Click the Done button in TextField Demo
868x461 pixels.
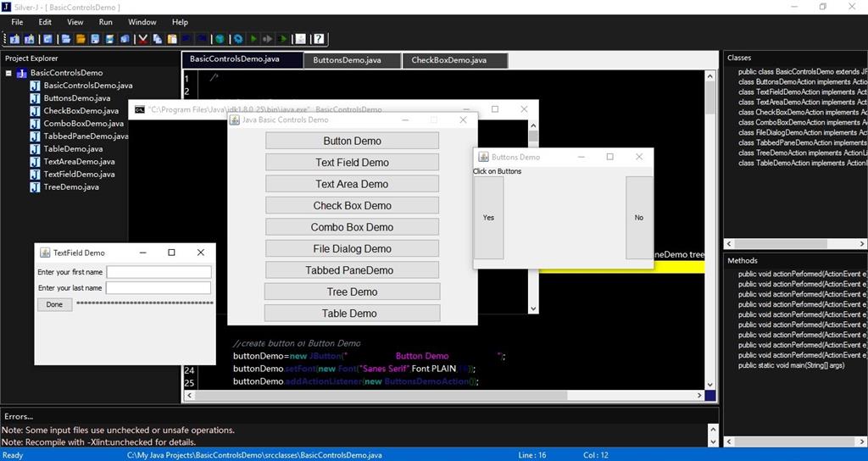[55, 304]
